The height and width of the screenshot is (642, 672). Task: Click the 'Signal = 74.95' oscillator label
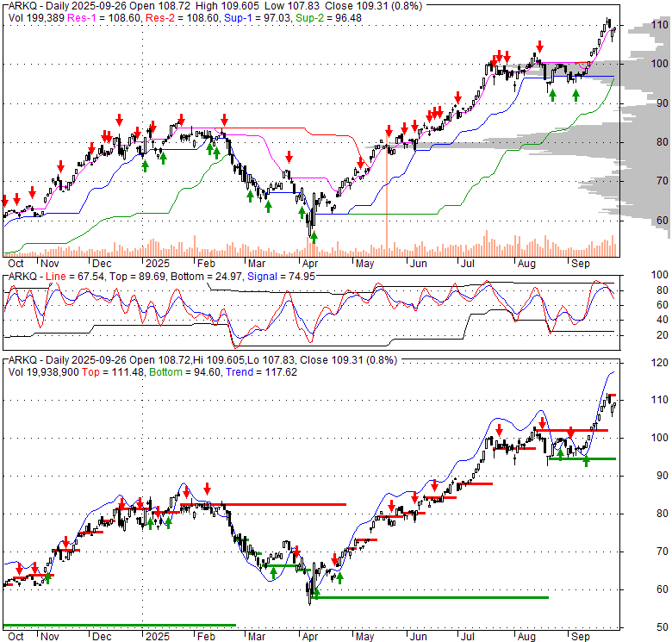(x=281, y=277)
